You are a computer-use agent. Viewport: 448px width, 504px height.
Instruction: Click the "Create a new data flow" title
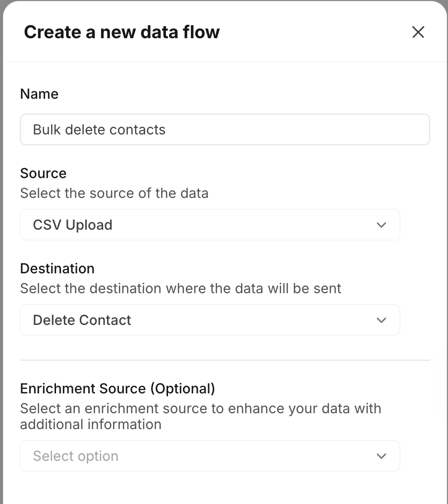click(122, 32)
